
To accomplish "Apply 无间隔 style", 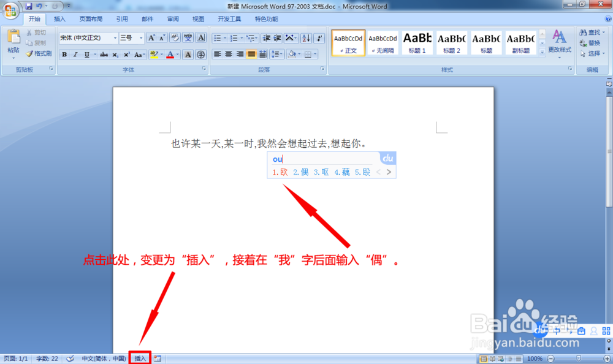I will click(383, 43).
